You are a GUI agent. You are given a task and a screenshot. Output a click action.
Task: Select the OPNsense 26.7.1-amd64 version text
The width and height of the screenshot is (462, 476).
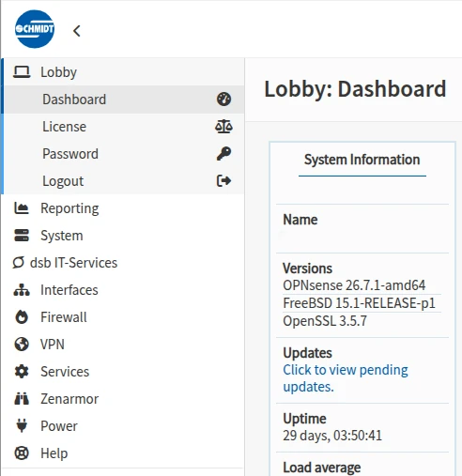(x=354, y=285)
